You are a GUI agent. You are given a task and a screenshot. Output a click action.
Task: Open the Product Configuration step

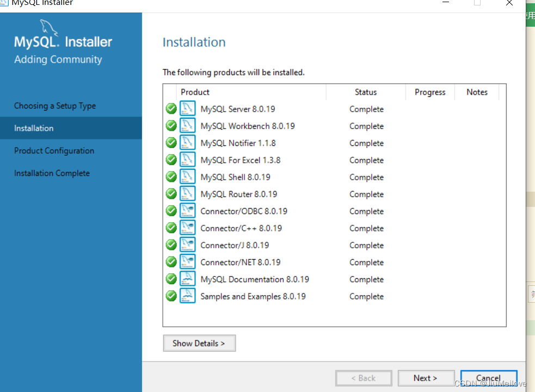pyautogui.click(x=54, y=151)
